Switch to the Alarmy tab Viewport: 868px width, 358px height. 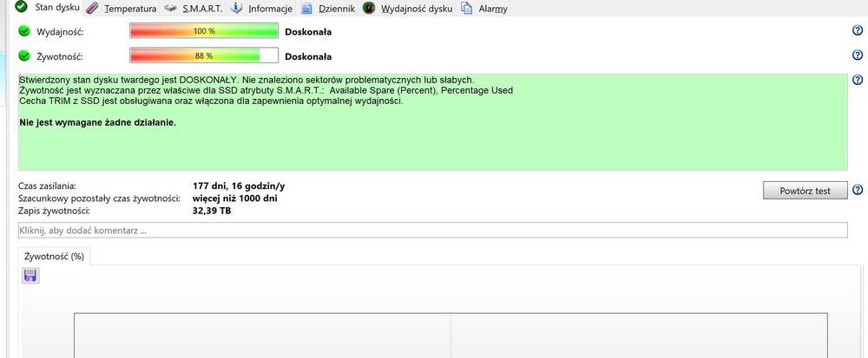483,9
